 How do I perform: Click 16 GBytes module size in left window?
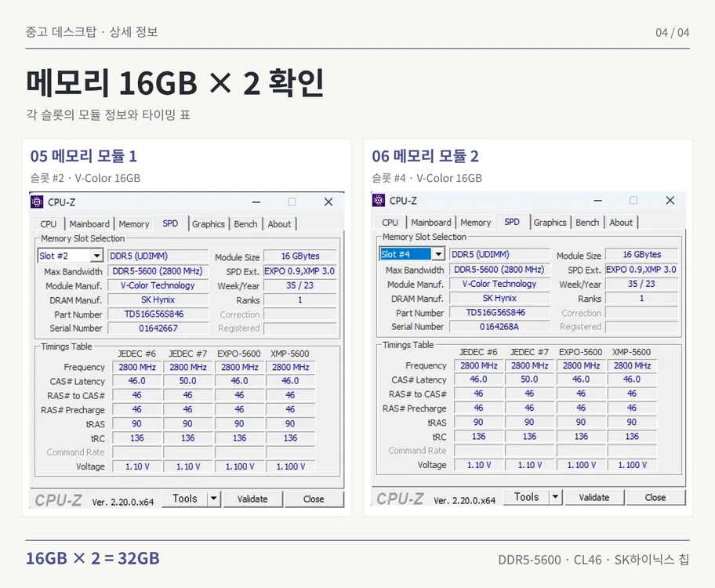(x=300, y=256)
